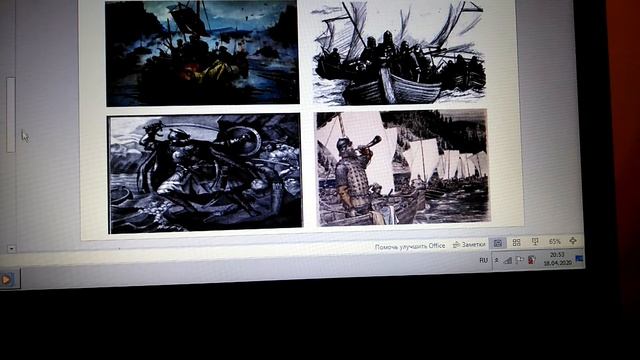Image resolution: width=640 pixels, height=360 pixels.
Task: Select warrior with round shield picture
Action: [x=206, y=173]
